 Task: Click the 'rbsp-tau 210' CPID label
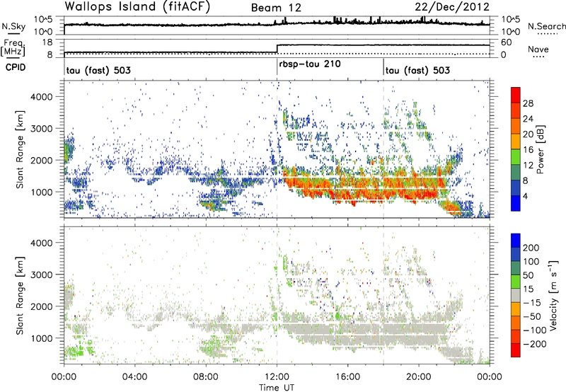tap(310, 64)
